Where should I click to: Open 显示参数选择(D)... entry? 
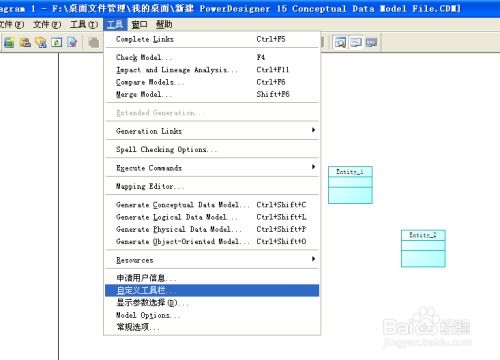click(x=212, y=303)
